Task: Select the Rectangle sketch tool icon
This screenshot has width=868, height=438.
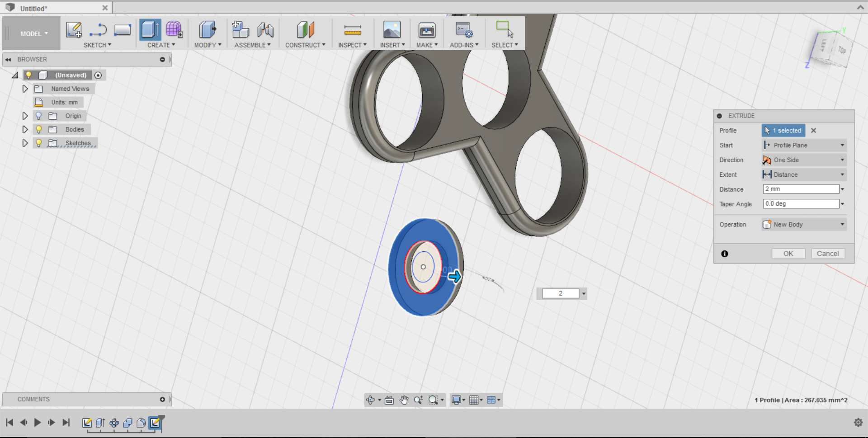Action: point(123,30)
